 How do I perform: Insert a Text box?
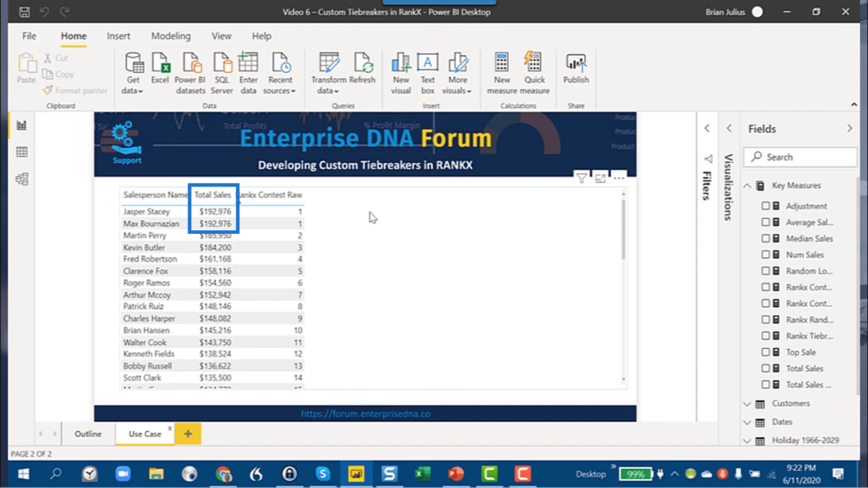click(x=428, y=73)
